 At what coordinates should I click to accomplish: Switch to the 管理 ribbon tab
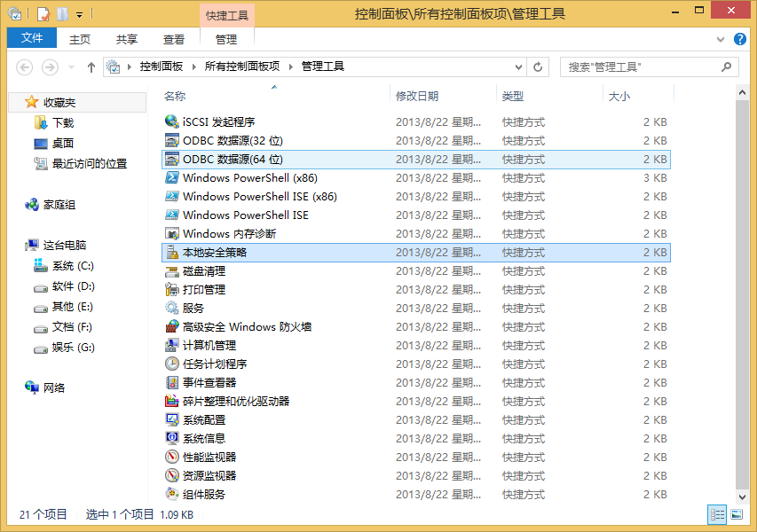click(226, 39)
